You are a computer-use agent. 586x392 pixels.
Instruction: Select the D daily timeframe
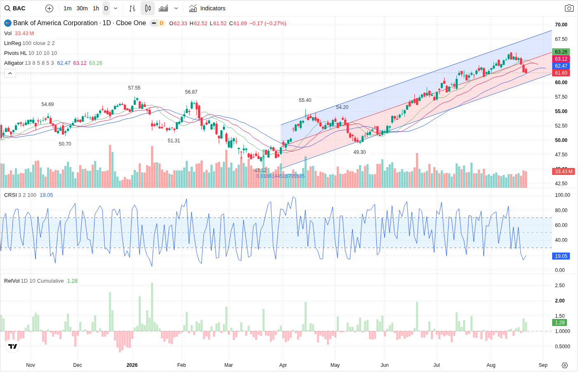point(106,8)
